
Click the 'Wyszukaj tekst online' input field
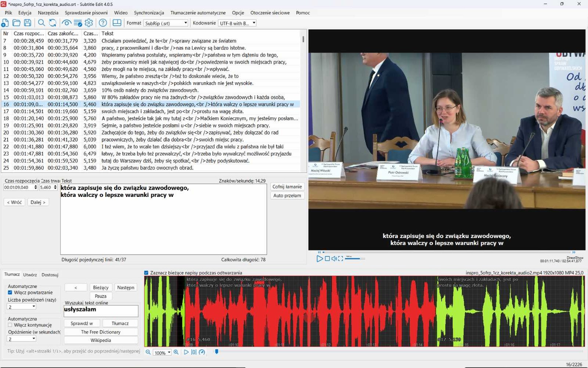click(x=101, y=311)
